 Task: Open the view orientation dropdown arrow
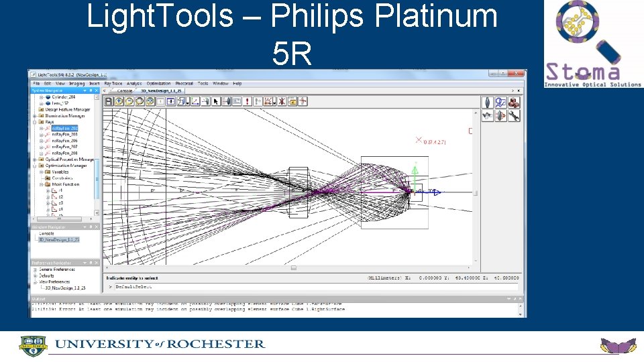click(x=188, y=102)
